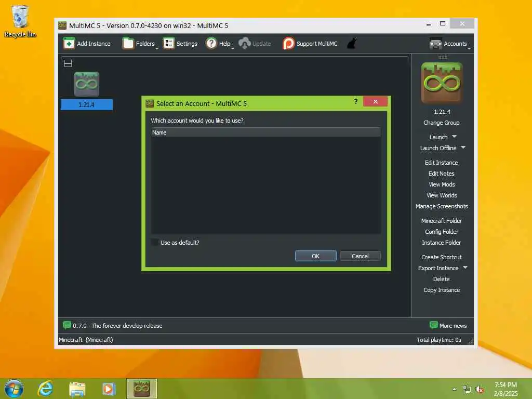
Task: Open Recycle Bin on the desktop
Action: [20, 21]
